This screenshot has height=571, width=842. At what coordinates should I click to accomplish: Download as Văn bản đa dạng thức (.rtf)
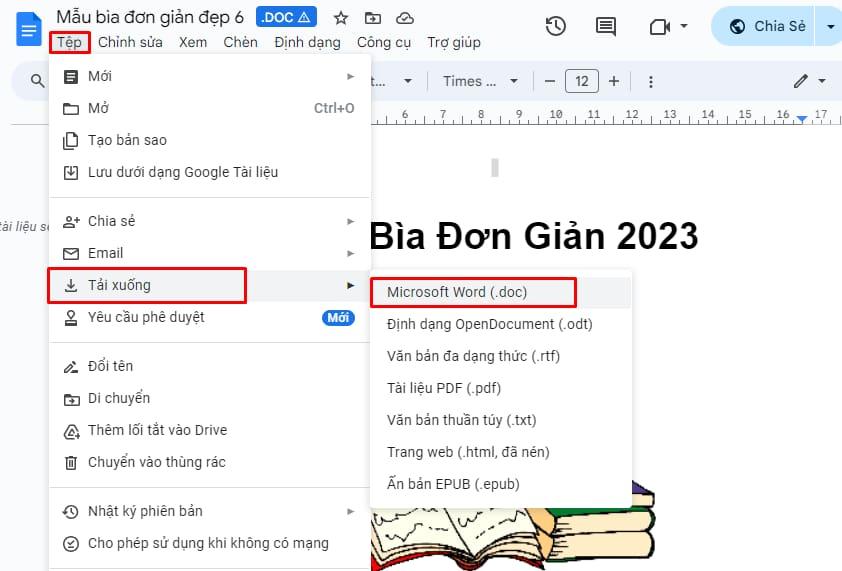500,356
